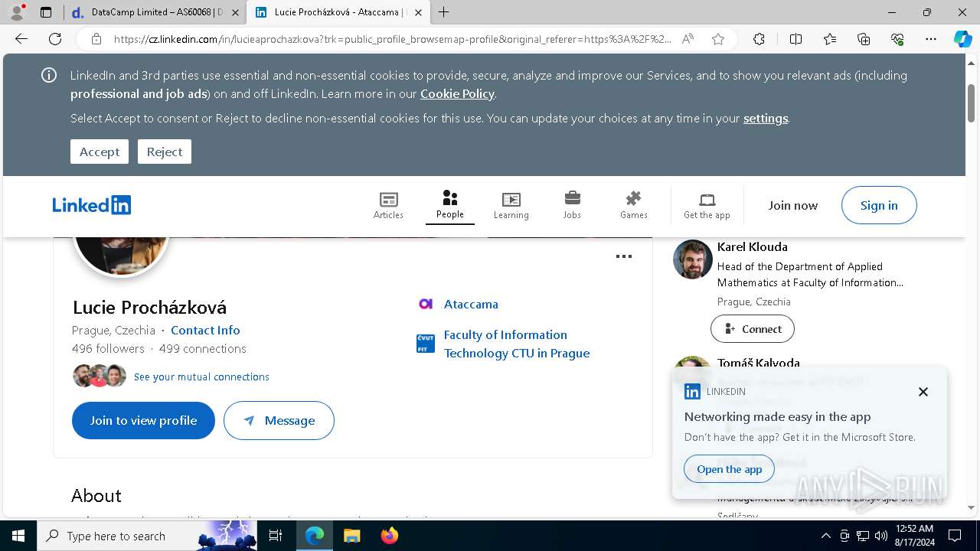Open the Cookie Policy link
The image size is (980, 551).
(x=457, y=93)
